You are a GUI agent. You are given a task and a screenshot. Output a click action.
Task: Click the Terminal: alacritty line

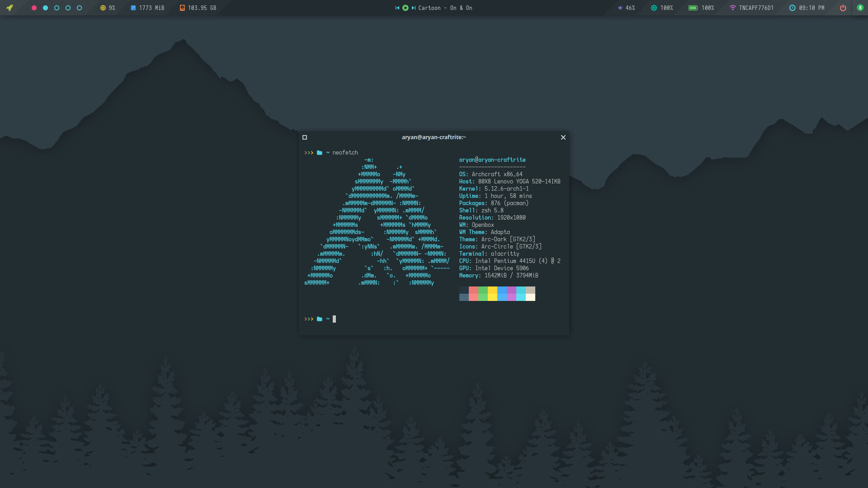(x=489, y=254)
